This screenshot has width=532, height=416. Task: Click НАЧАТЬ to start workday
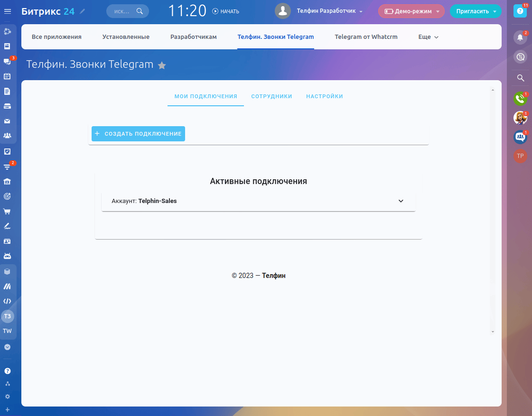[226, 11]
